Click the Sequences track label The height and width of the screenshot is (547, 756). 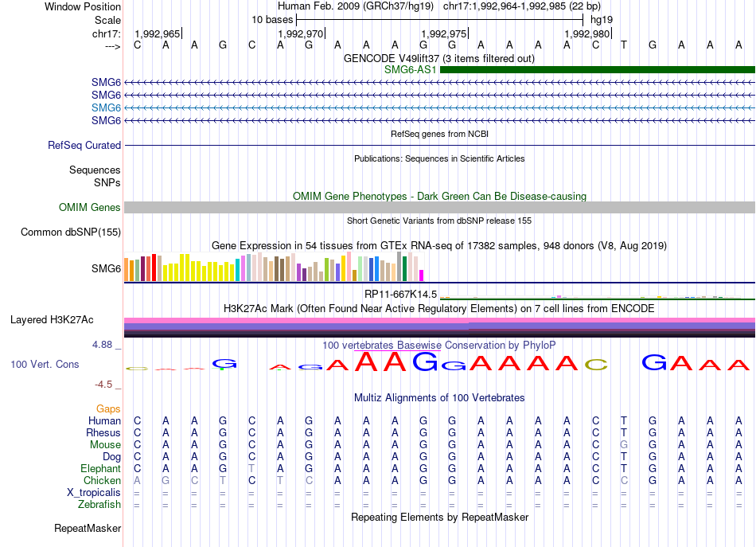(95, 170)
